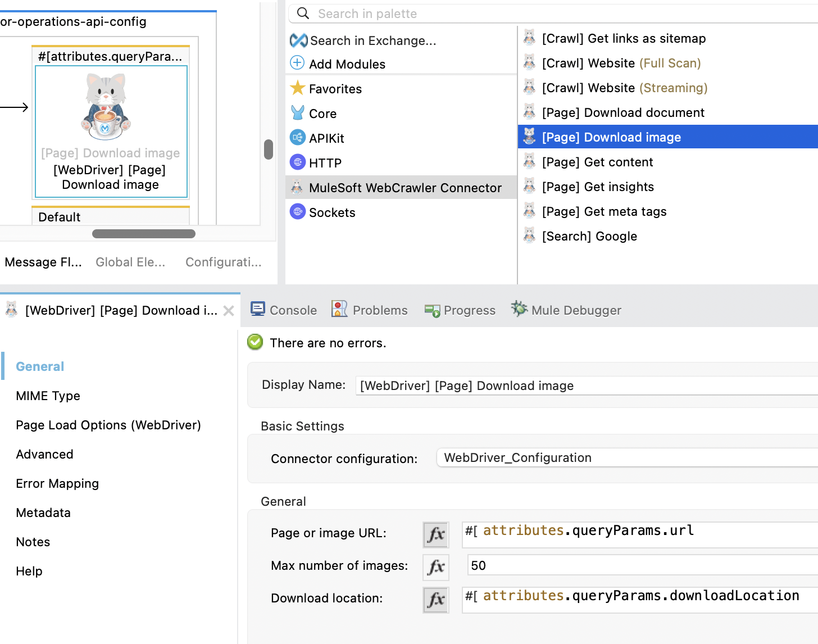The image size is (818, 644).
Task: Click the #[attributes.queryPara... route header
Action: (x=110, y=56)
